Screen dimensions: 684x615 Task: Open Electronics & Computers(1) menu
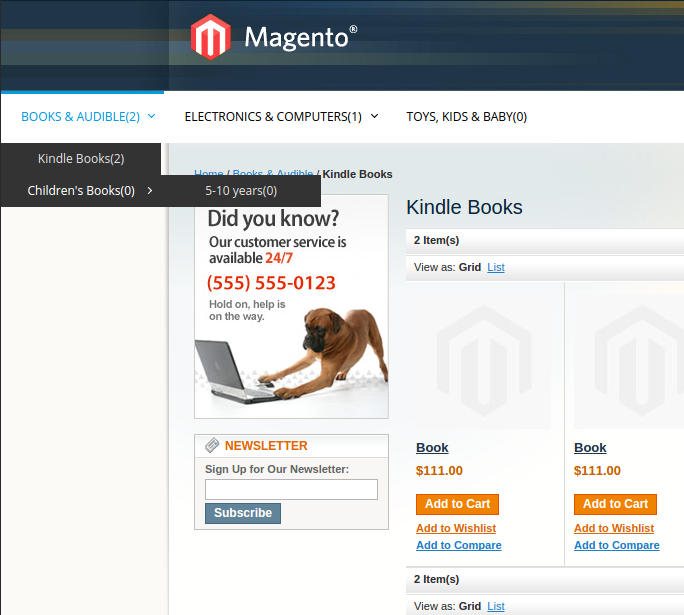click(273, 117)
